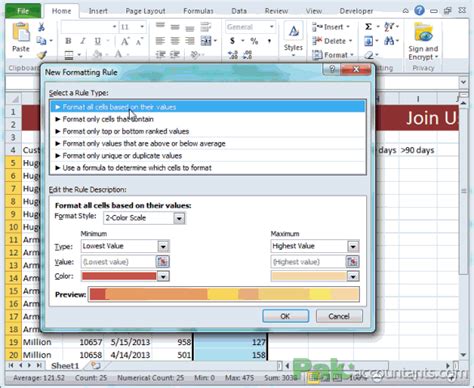Click Cancel in New Formatting Rule

click(339, 316)
